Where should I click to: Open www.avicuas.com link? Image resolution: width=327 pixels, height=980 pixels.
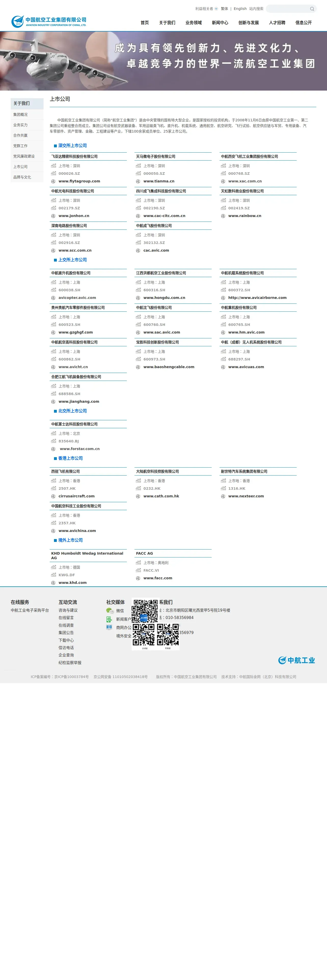[x=246, y=367]
